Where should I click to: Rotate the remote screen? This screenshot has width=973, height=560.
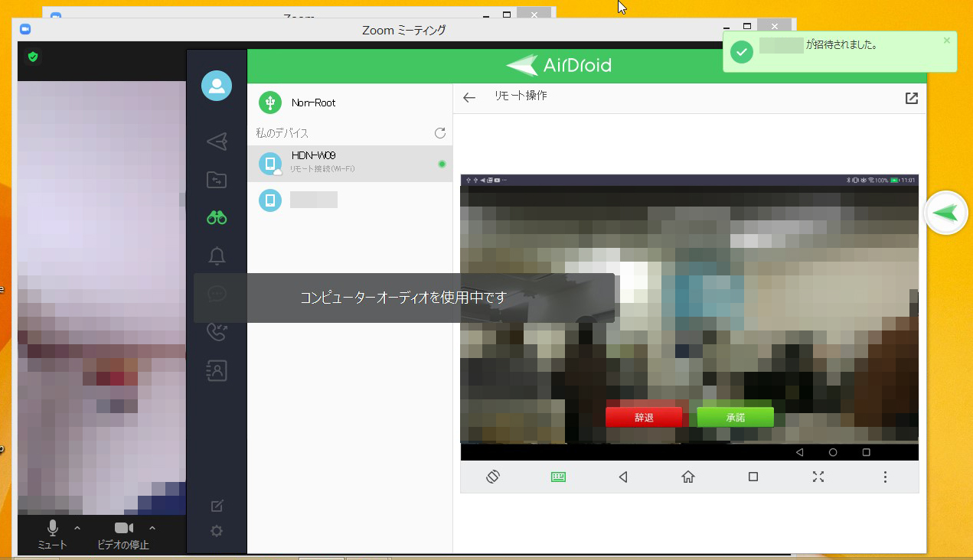pyautogui.click(x=493, y=477)
